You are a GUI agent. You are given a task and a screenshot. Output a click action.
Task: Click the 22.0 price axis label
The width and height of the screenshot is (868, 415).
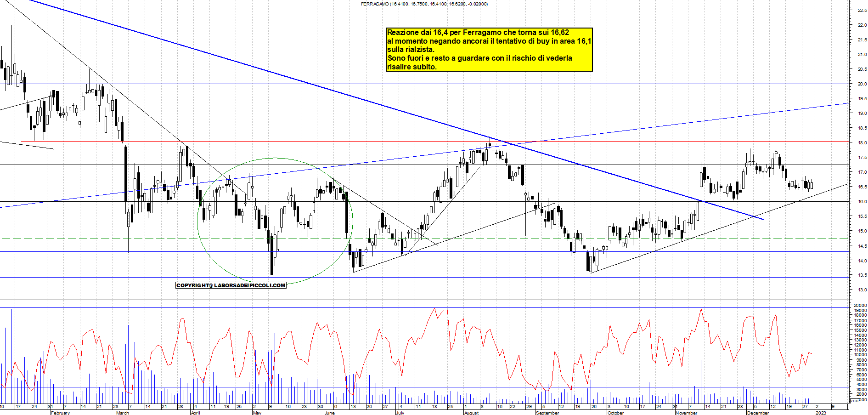[x=862, y=25]
